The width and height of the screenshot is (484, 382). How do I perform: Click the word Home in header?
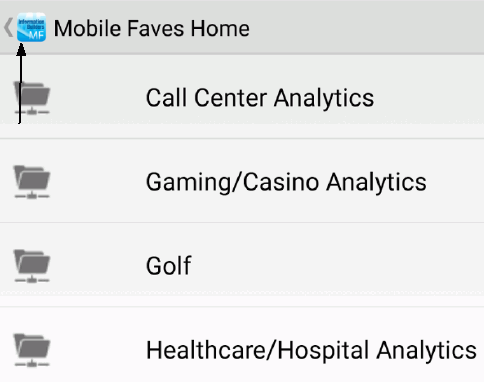pyautogui.click(x=220, y=28)
